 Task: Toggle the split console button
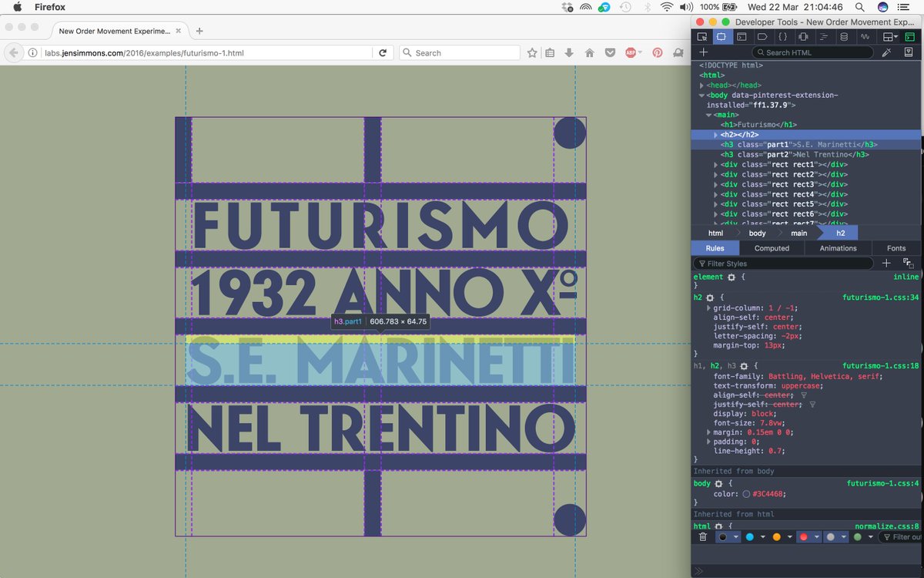pos(909,37)
